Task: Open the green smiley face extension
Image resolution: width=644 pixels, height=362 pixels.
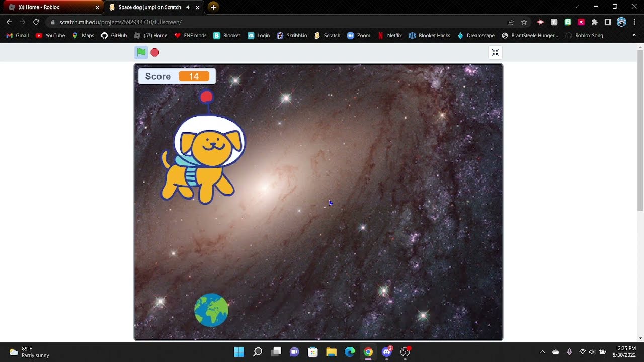Action: 568,22
